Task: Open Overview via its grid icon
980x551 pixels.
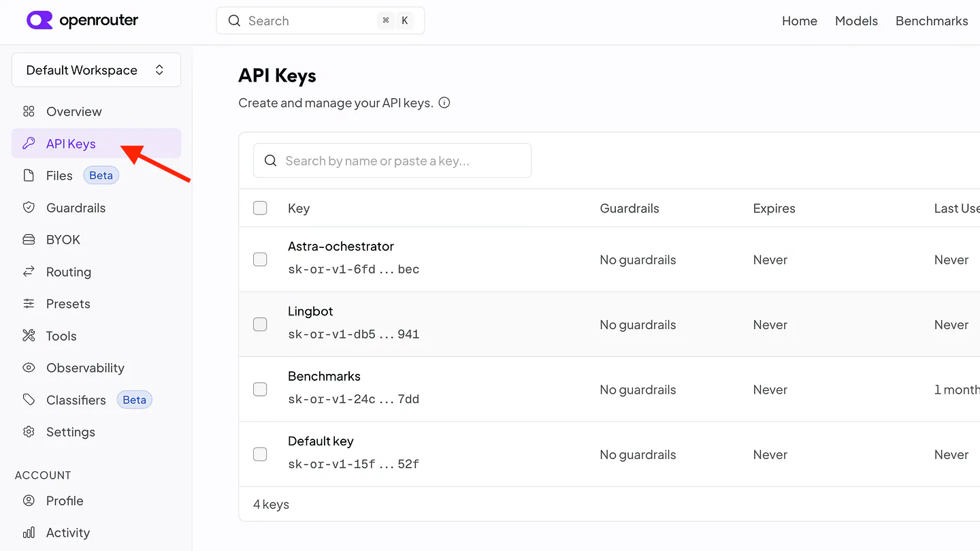Action: pyautogui.click(x=29, y=112)
